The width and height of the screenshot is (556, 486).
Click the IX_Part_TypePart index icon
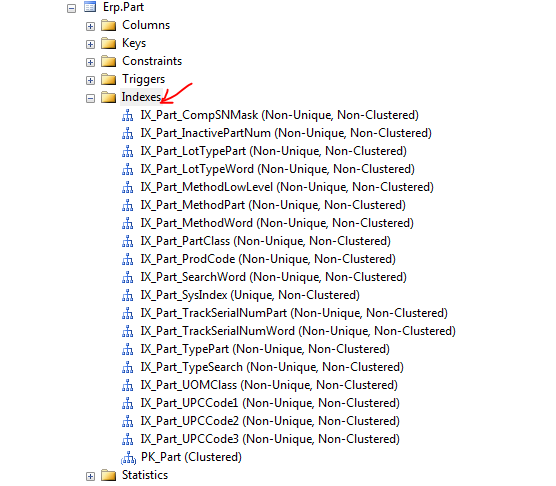[x=128, y=350]
